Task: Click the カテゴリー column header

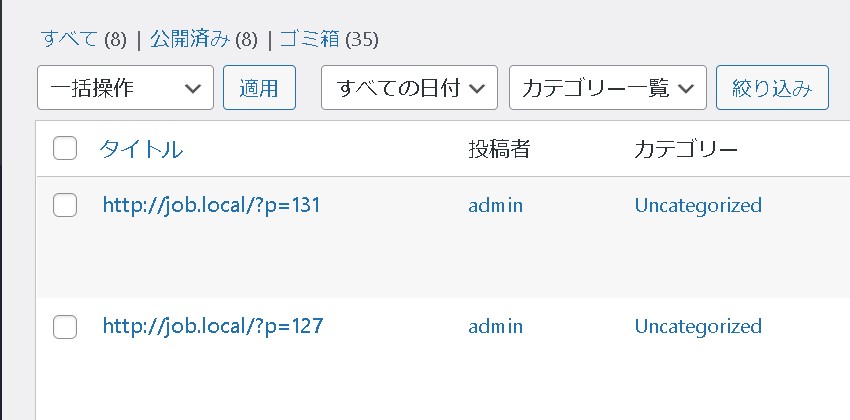Action: coord(686,149)
